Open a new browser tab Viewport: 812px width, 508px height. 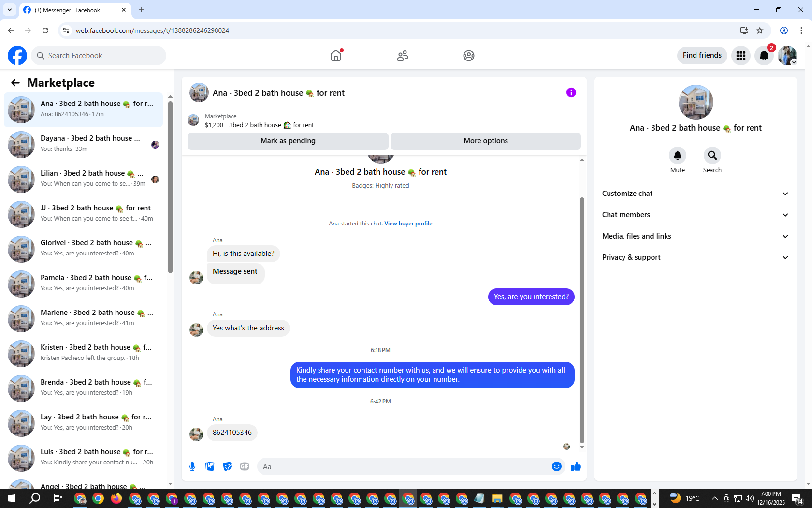coord(141,10)
